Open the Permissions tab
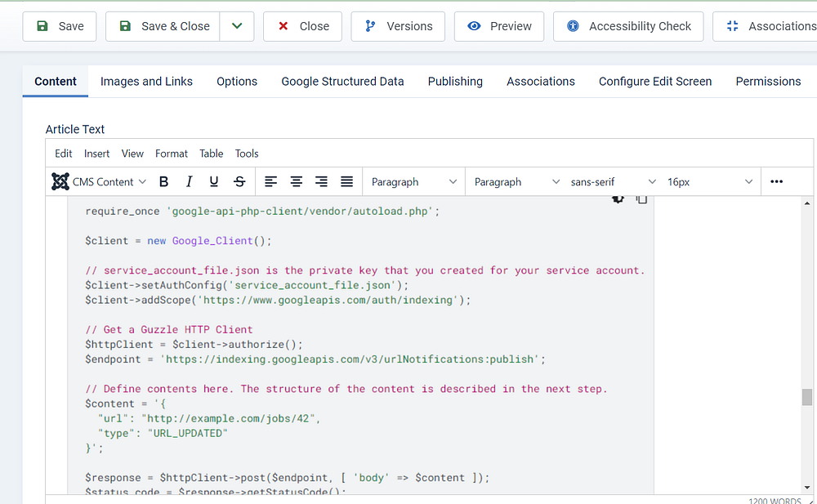 point(768,82)
